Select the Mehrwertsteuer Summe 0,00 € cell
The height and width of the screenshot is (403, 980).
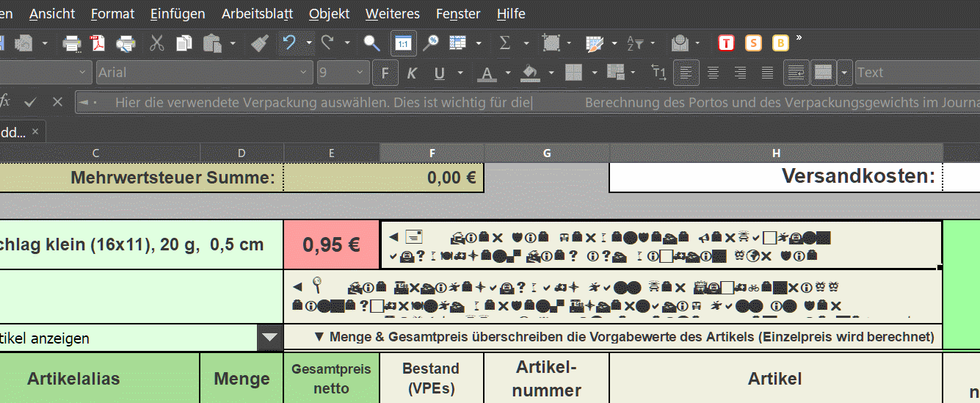(432, 177)
